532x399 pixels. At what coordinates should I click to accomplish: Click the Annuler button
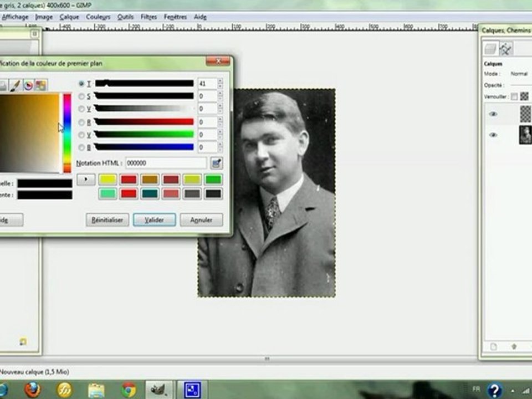coord(201,220)
